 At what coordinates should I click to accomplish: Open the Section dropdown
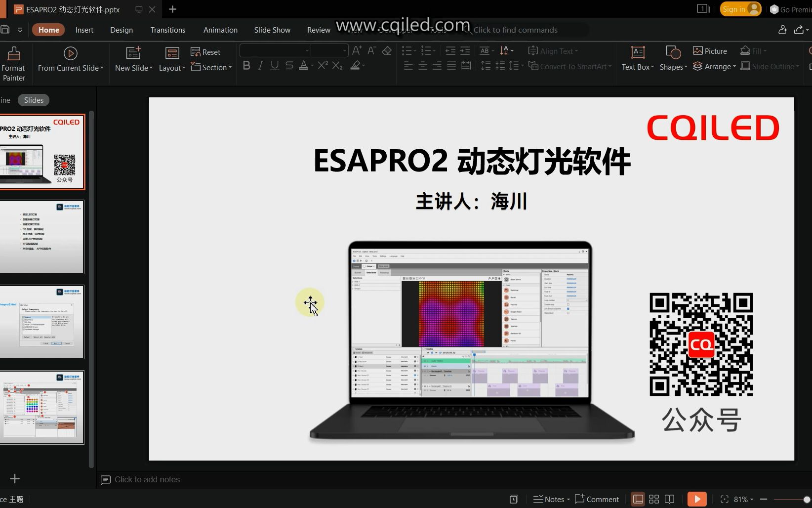(211, 67)
